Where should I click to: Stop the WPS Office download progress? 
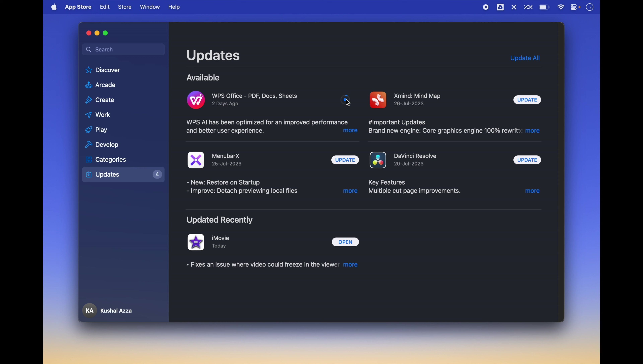coord(345,100)
